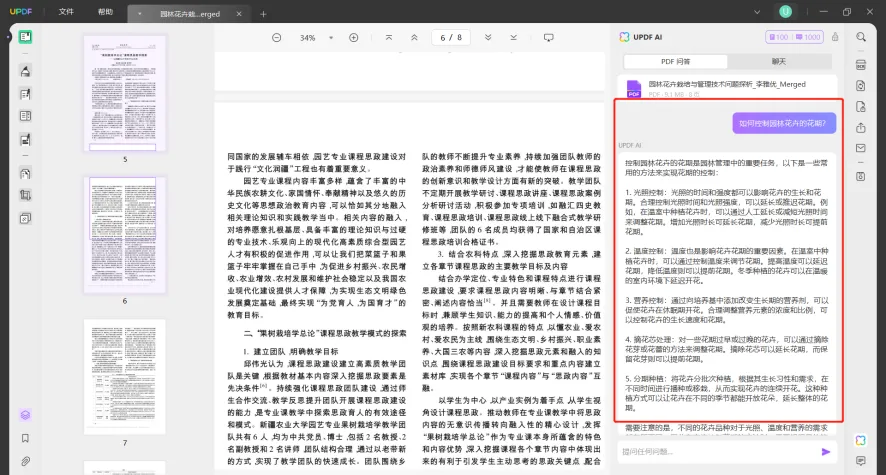The height and width of the screenshot is (475, 886).
Task: Click the UPDF logo in title bar
Action: 21,12
